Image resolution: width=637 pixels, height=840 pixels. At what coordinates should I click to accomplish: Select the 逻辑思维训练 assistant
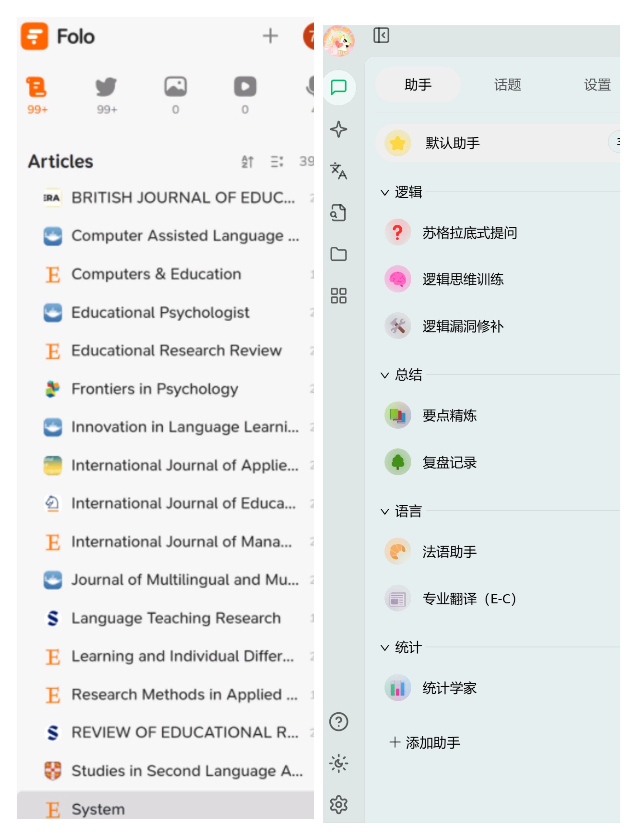coord(498,279)
